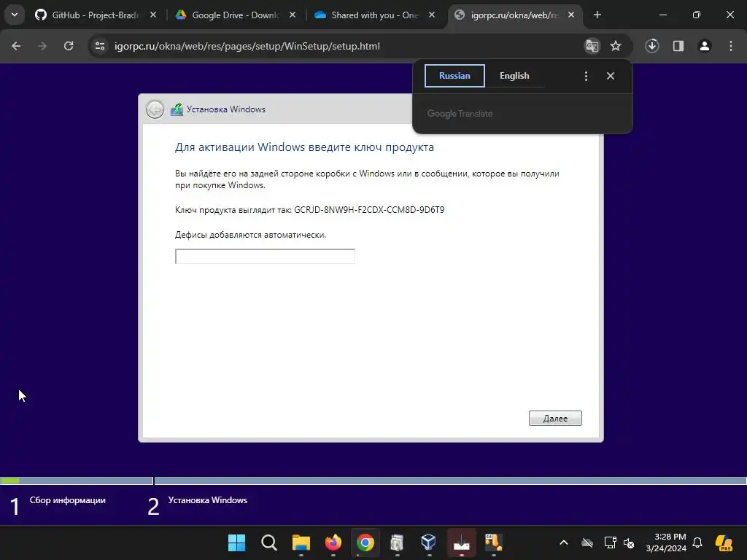Select English in translate popup

pyautogui.click(x=514, y=76)
